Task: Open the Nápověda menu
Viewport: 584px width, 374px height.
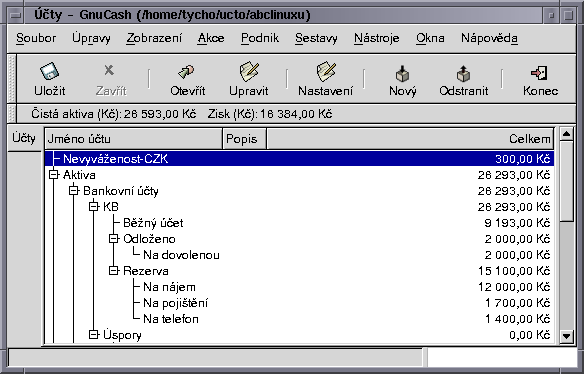Action: pyautogui.click(x=489, y=38)
